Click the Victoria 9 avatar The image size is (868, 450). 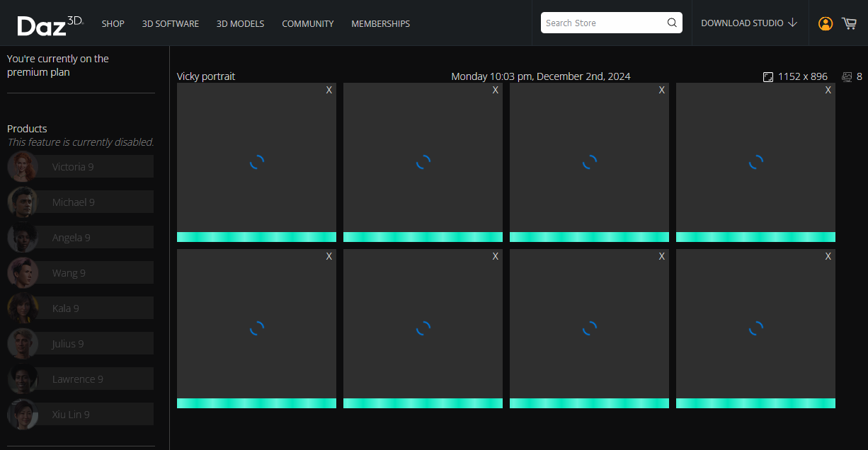tap(23, 166)
